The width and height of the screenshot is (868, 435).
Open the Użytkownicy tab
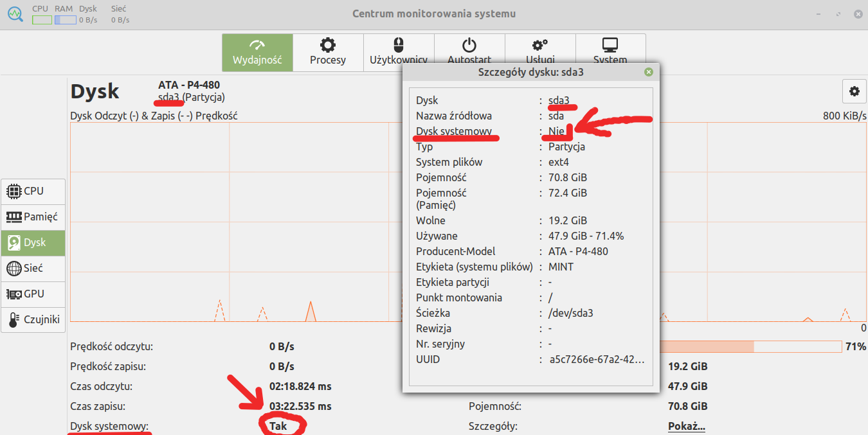(x=399, y=53)
